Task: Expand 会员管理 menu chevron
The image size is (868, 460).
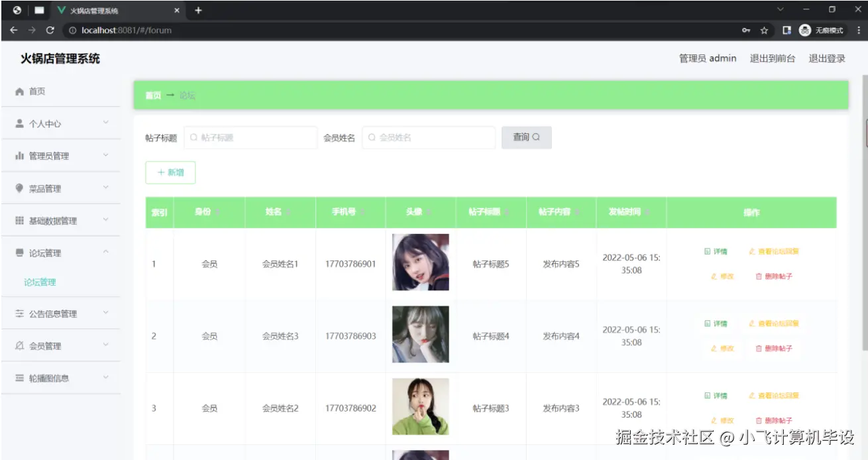Action: (x=106, y=345)
